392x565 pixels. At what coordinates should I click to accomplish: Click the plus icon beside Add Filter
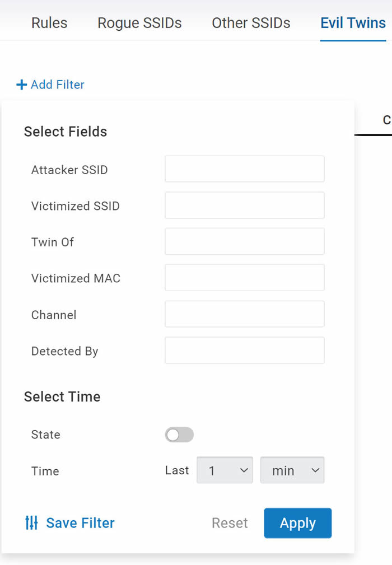[22, 85]
